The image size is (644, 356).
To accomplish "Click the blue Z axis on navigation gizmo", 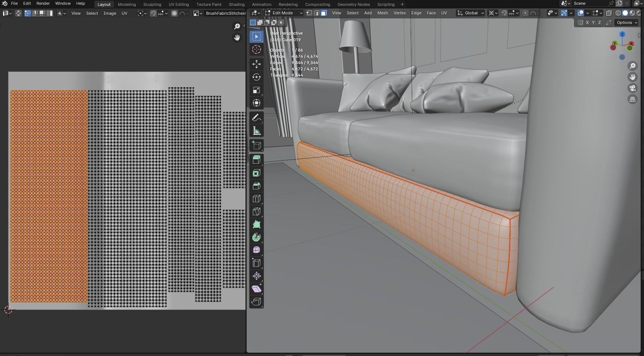I will (x=622, y=34).
